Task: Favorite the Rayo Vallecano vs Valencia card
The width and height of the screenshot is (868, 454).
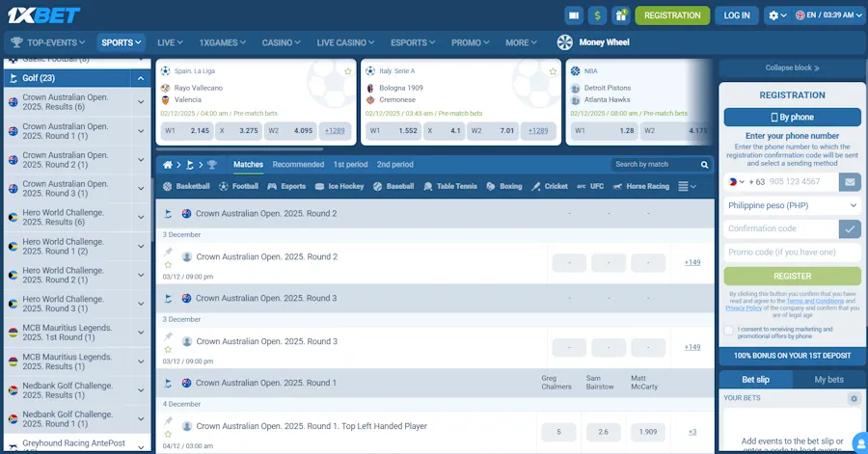Action: 347,71
